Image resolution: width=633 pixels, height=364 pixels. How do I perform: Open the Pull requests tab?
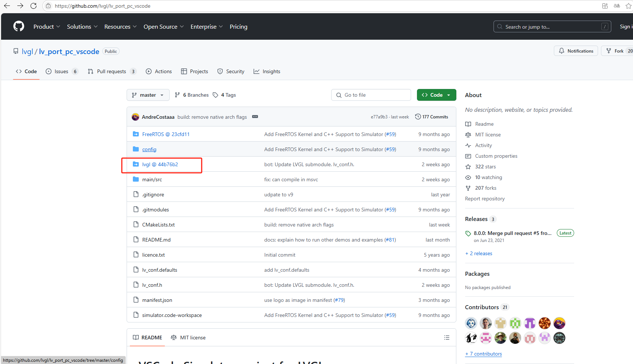[112, 71]
